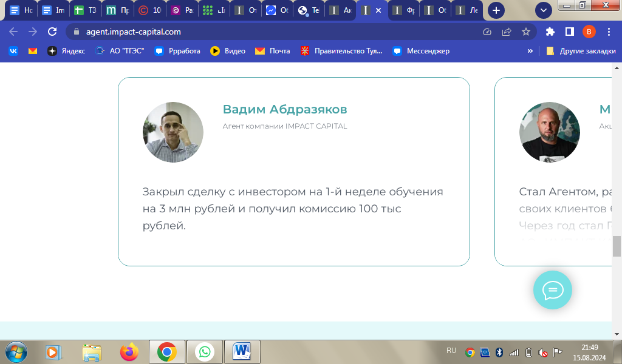Open the Рработа bookmark
The image size is (622, 364).
177,51
